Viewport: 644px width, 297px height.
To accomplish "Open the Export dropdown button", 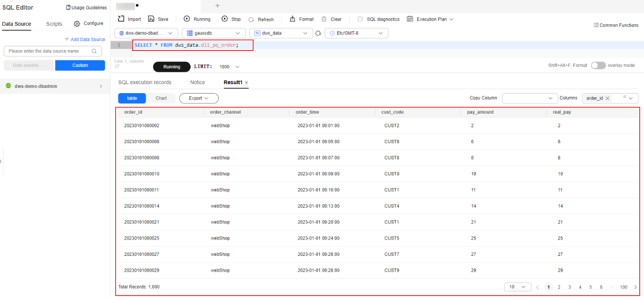I will tap(199, 98).
